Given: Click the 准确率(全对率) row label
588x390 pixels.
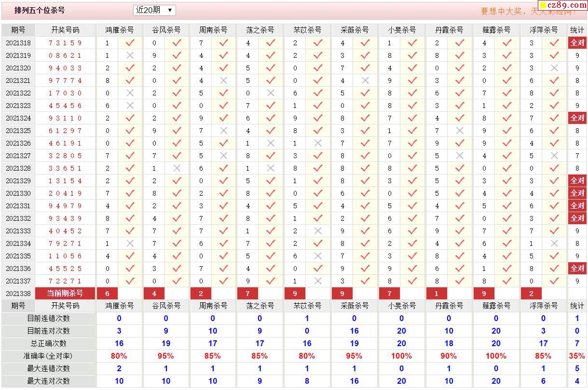Looking at the screenshot, I should (48, 356).
